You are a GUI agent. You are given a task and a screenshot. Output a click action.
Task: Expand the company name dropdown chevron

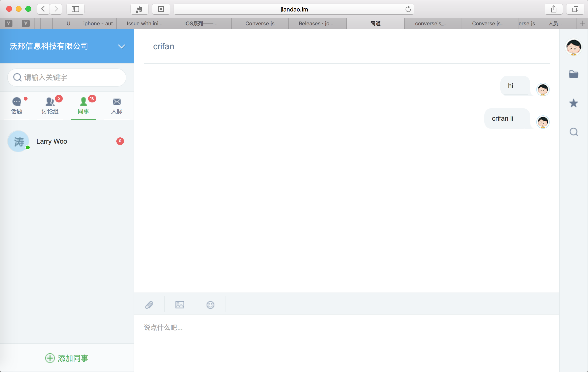(x=121, y=46)
